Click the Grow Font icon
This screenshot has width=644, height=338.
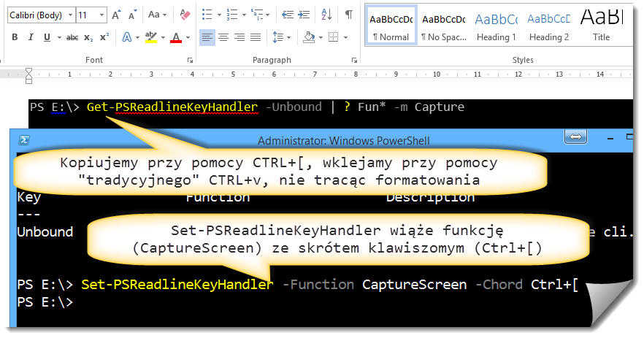coord(117,14)
